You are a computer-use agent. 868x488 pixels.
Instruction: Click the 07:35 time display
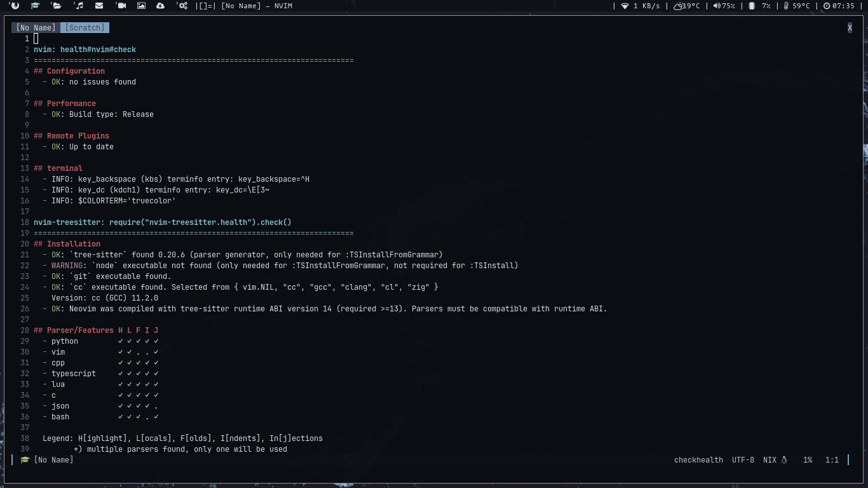click(x=843, y=6)
